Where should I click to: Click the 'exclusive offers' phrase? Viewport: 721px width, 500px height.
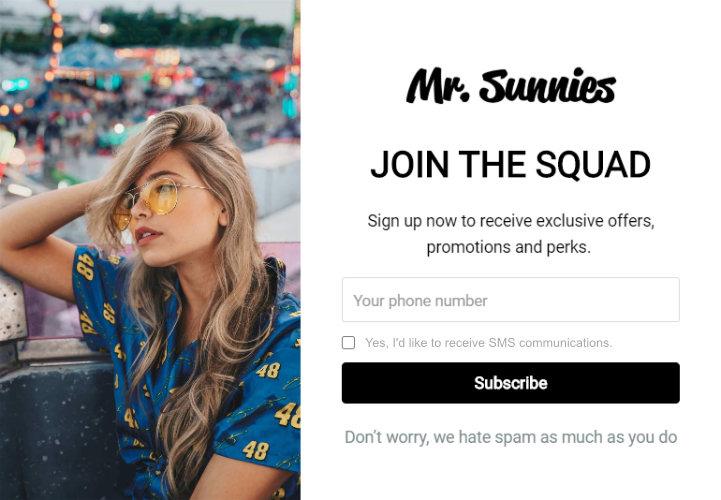pyautogui.click(x=595, y=221)
